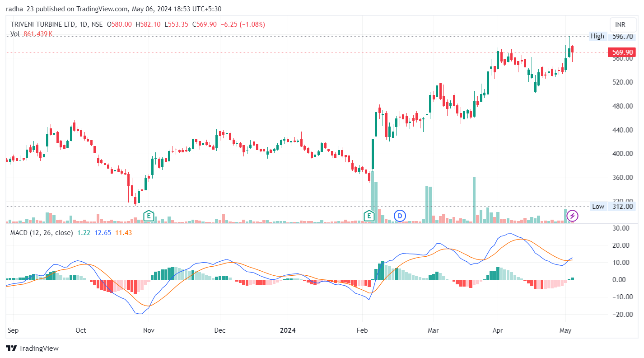The image size is (644, 358).
Task: Click the 520.00 price axis label
Action: pos(622,82)
